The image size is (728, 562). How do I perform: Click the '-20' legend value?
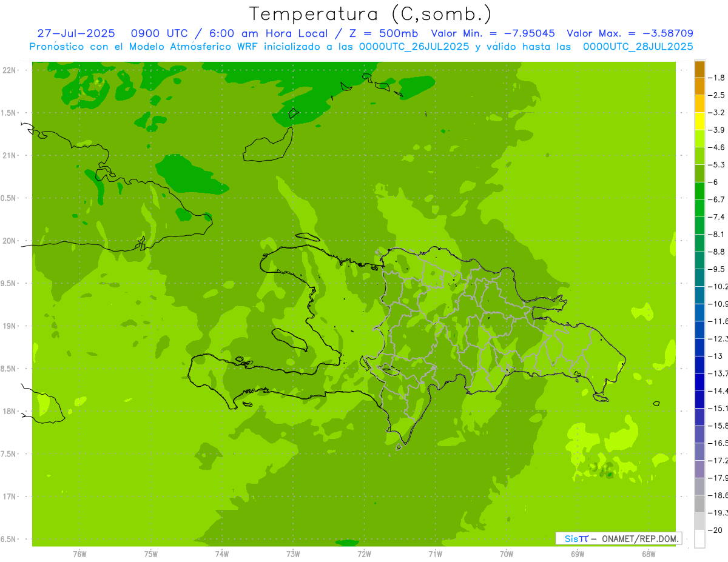point(716,530)
